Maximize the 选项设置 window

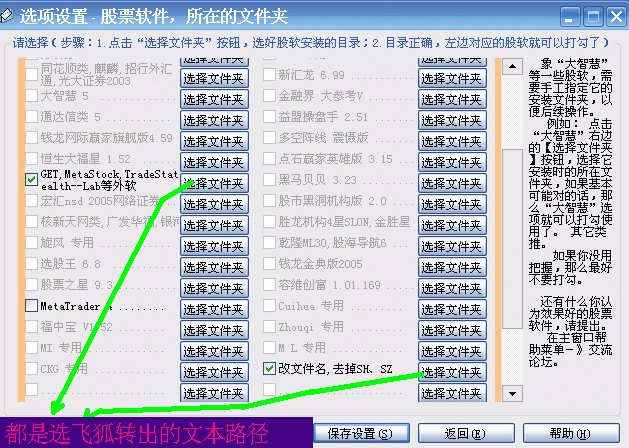(593, 17)
